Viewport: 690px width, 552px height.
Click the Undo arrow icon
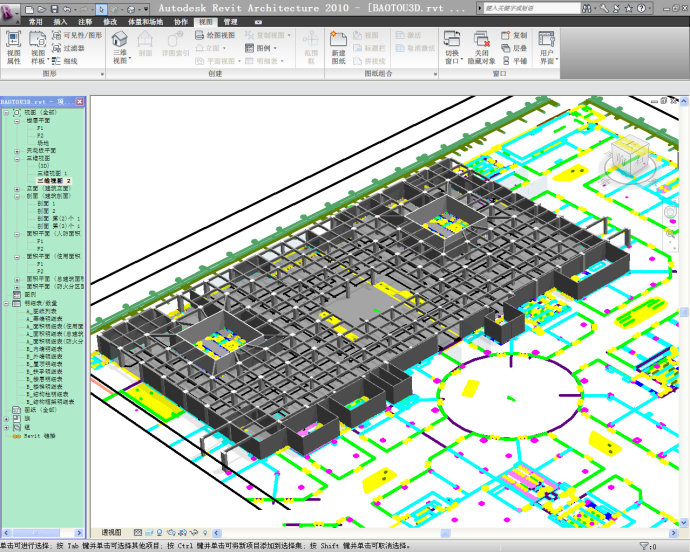pos(67,9)
